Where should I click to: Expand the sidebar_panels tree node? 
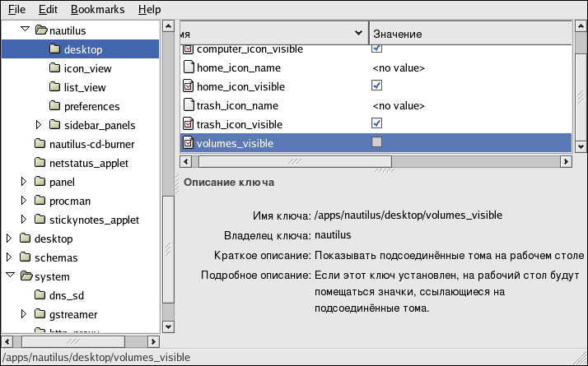(x=38, y=125)
